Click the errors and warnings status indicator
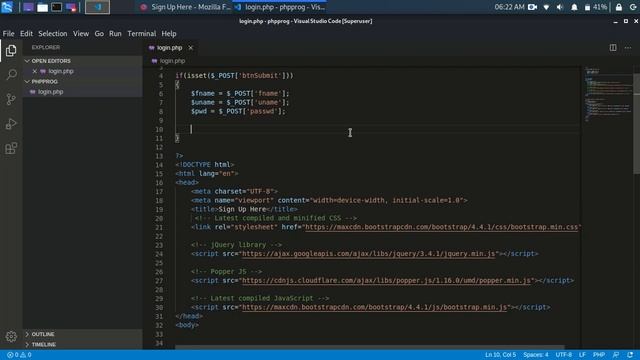This screenshot has height=360, width=640. point(20,355)
